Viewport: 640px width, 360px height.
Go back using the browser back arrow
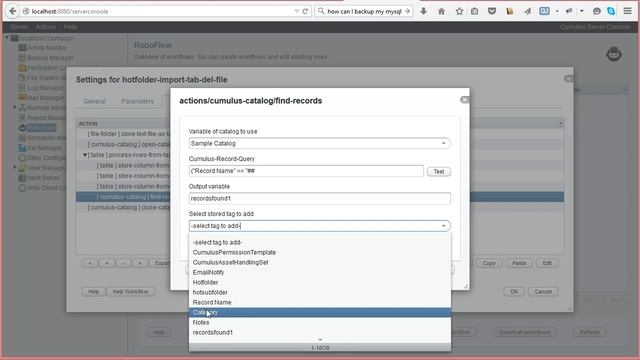tap(12, 11)
